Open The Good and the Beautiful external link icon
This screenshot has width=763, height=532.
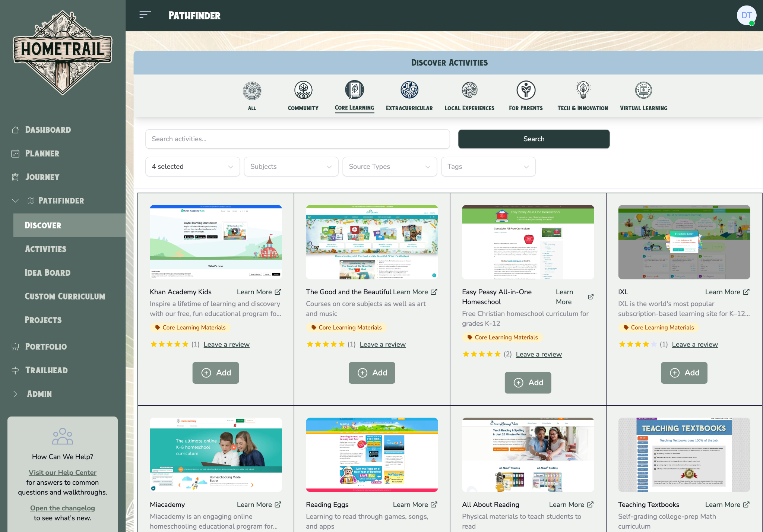pos(434,292)
